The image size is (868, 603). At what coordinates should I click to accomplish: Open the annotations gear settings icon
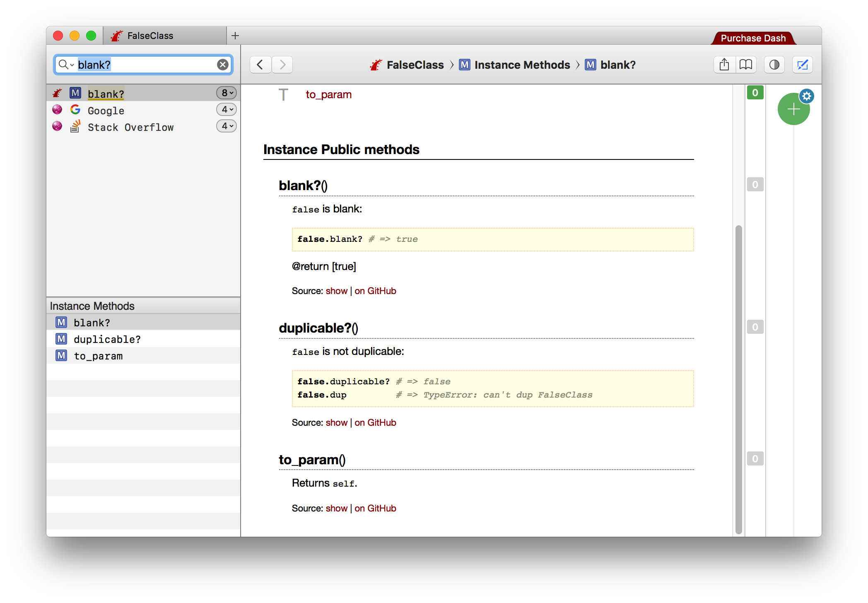806,96
